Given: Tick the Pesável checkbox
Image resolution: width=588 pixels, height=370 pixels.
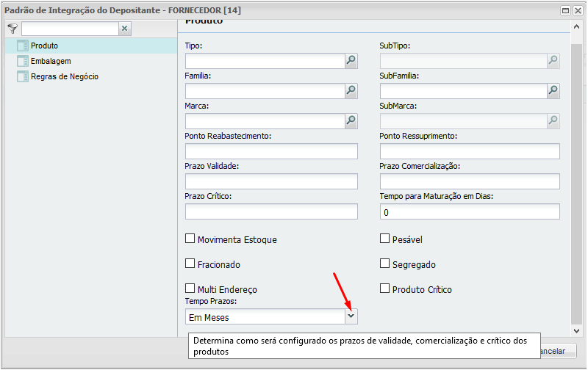Looking at the screenshot, I should pyautogui.click(x=384, y=239).
